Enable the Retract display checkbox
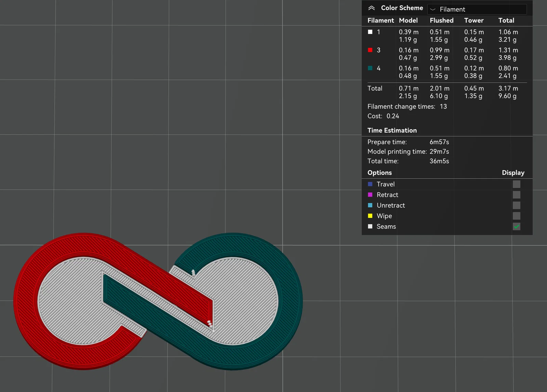 pyautogui.click(x=517, y=195)
